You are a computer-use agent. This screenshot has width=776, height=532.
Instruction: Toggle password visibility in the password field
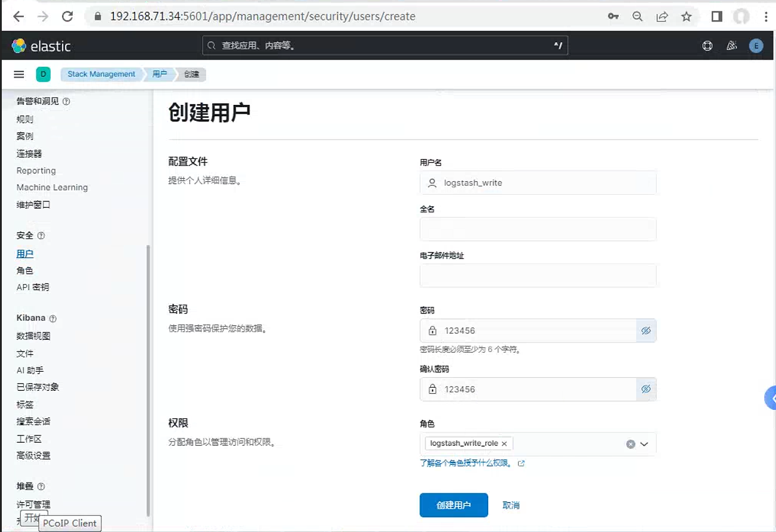[646, 331]
